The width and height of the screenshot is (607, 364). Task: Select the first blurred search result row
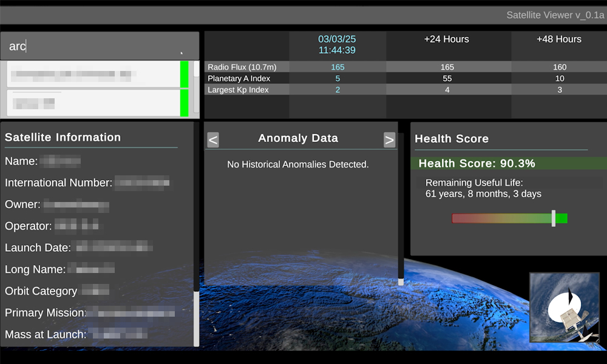coord(98,74)
